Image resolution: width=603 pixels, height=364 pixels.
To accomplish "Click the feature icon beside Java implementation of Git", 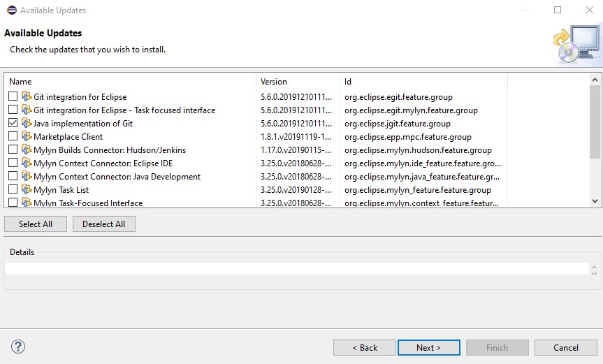I will (27, 123).
